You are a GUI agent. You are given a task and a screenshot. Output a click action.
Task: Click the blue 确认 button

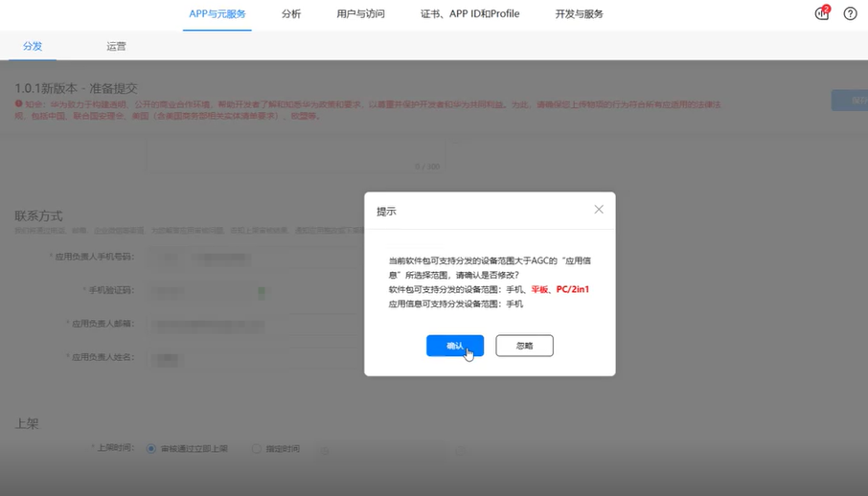click(455, 346)
